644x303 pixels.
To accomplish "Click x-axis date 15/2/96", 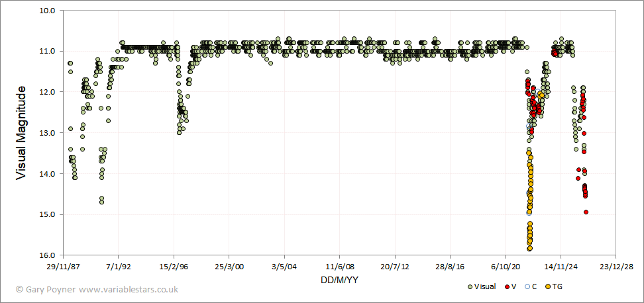I will point(174,267).
